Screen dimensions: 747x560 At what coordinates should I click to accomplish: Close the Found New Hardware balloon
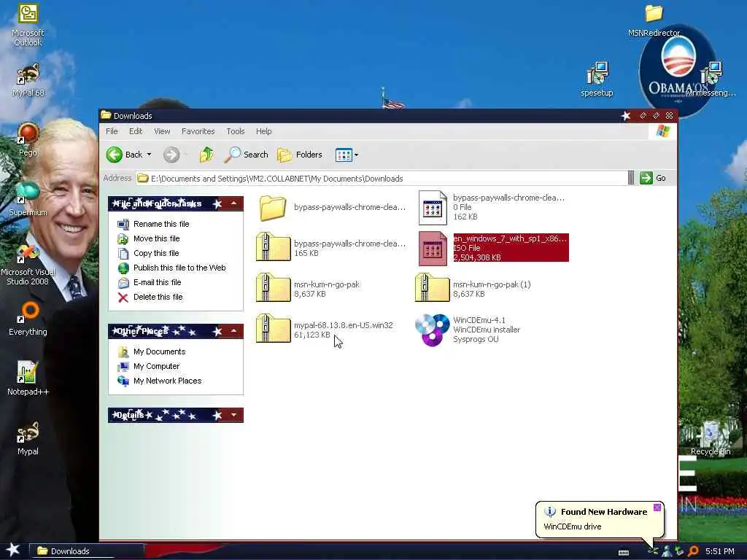657,507
